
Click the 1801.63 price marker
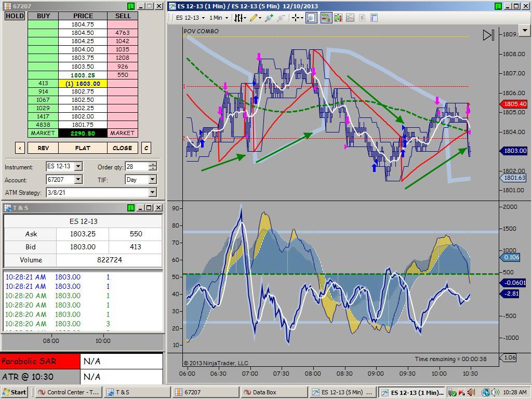coord(513,178)
